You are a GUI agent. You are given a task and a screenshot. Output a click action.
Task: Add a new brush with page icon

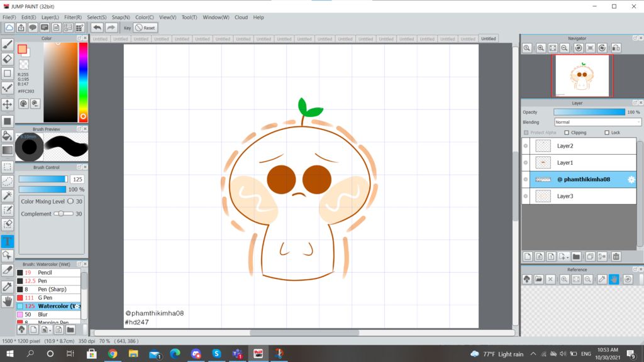pos(33,329)
